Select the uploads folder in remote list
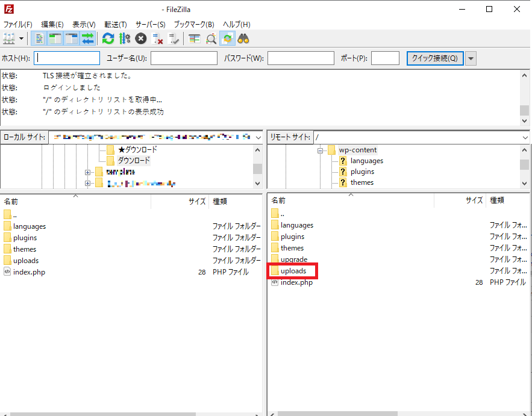Screen dimensions: 532x416 [293, 271]
